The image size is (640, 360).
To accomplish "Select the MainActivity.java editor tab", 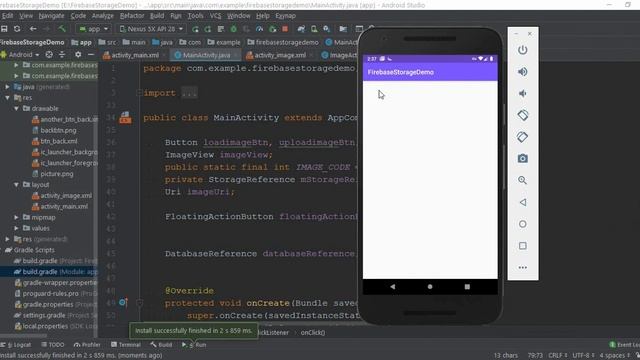I will (x=206, y=55).
